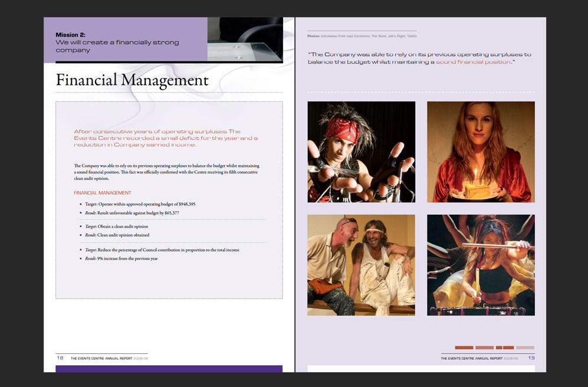Click the orange 'sound financial position' quote text
Screen dimensions: 588x387
[x=473, y=62]
